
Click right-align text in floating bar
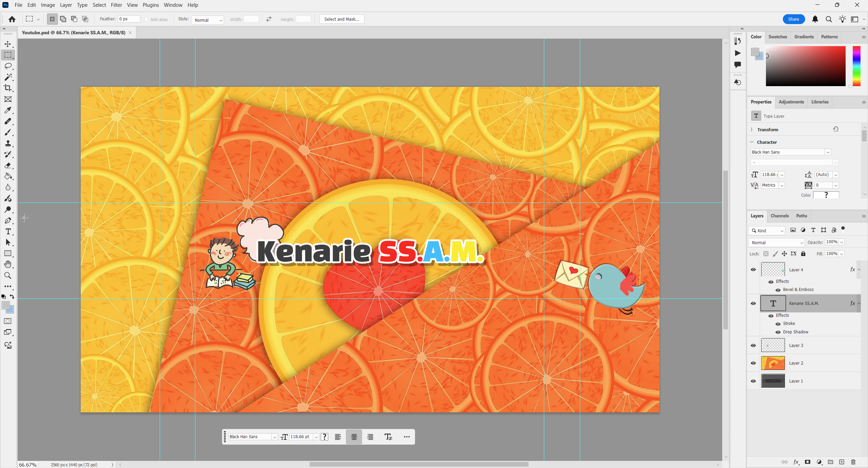(370, 437)
